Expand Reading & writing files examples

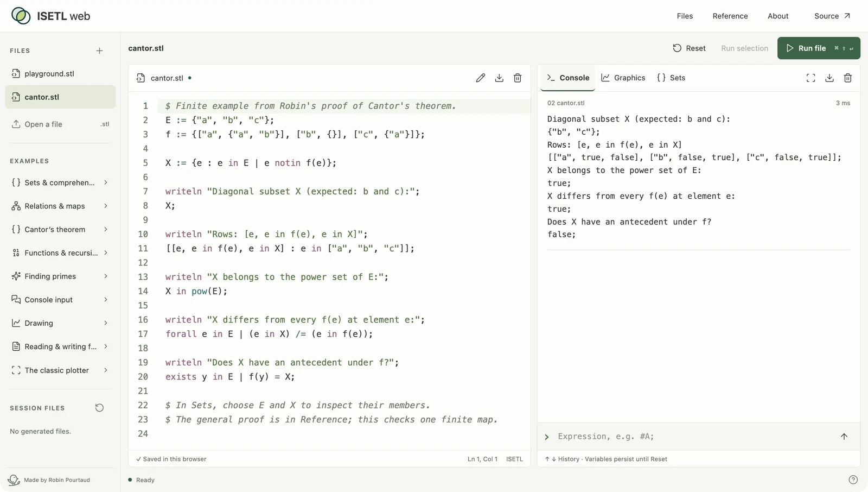(x=60, y=346)
